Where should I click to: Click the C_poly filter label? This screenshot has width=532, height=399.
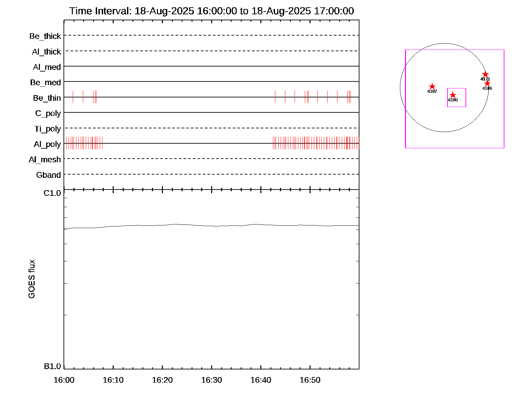(48, 113)
